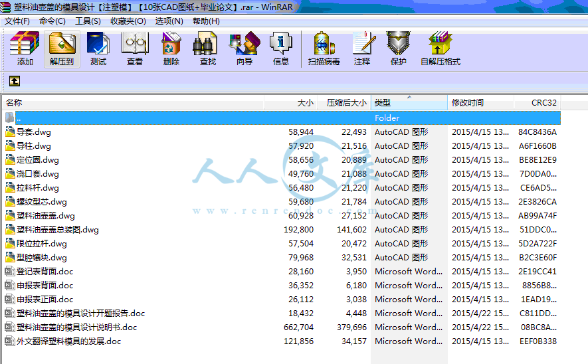The width and height of the screenshot is (588, 364).
Task: Select the file 螺纹型芯.dwg
Action: [42, 202]
